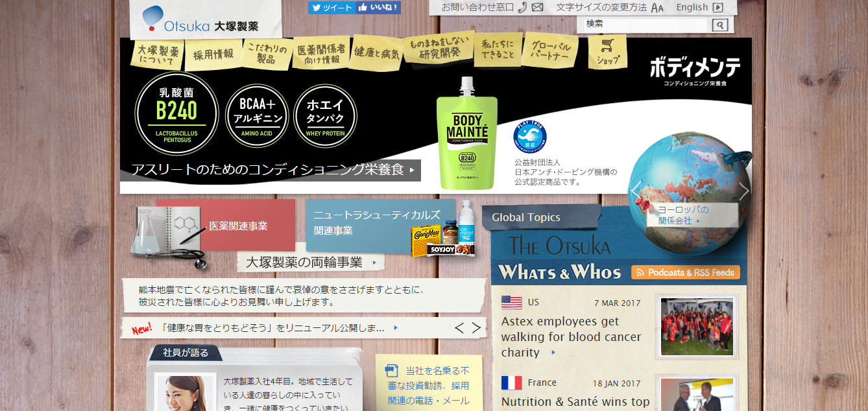Click the New! news badge
This screenshot has height=411, width=868.
click(141, 329)
